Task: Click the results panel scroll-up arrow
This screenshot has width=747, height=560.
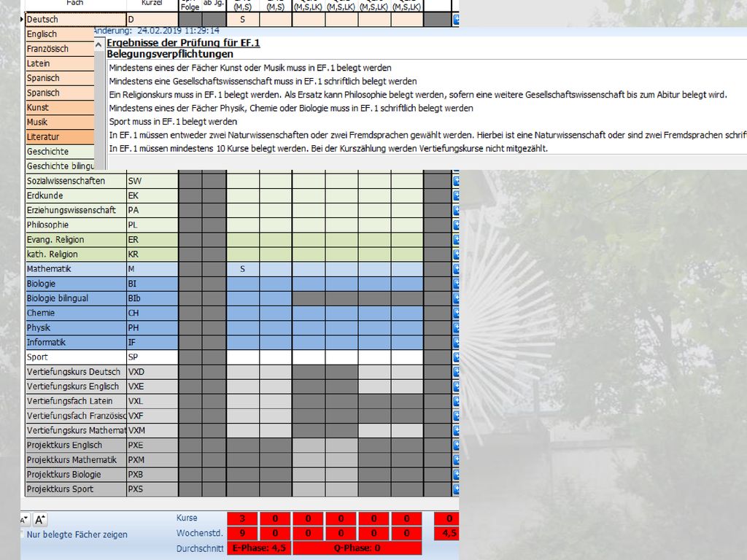Action: [x=99, y=45]
